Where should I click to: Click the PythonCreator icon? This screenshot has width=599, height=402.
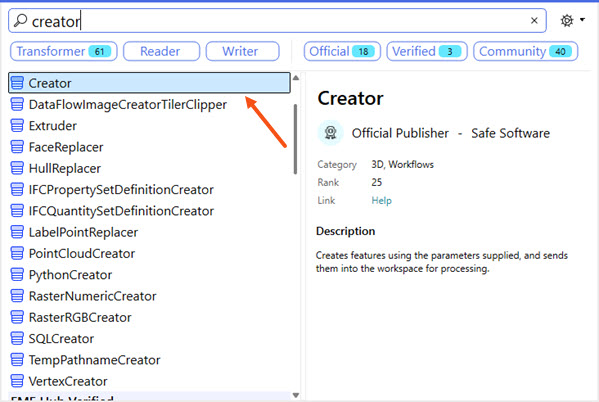17,275
